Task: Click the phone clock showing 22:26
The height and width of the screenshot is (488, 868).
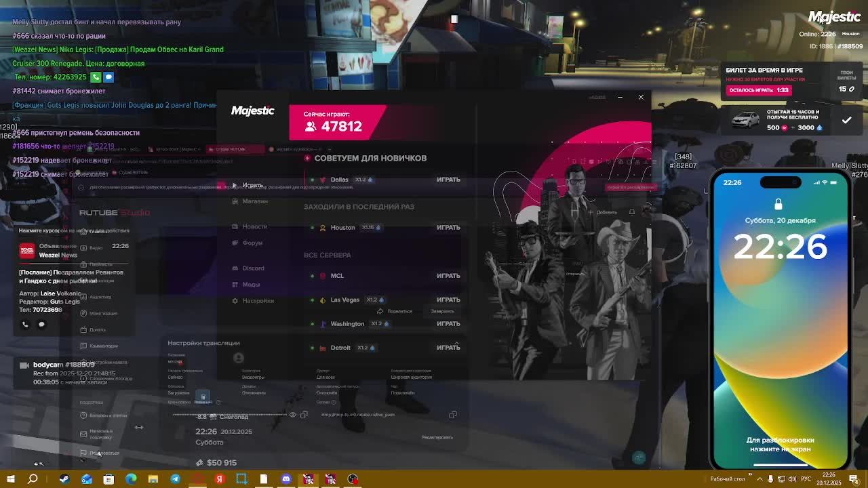Action: point(781,247)
